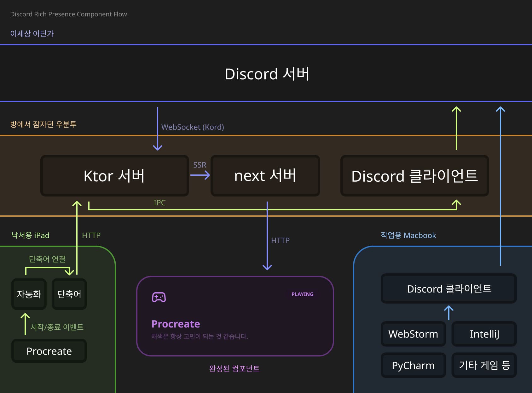Click the Discord 클라이언트 box inside the Macbook panel
The image size is (532, 393).
(449, 288)
